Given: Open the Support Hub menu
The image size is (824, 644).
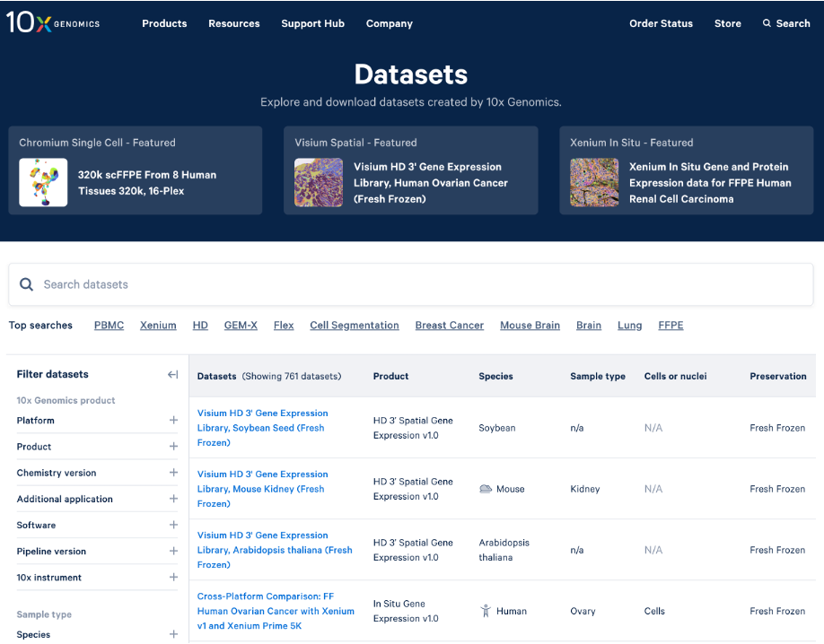Looking at the screenshot, I should [312, 23].
